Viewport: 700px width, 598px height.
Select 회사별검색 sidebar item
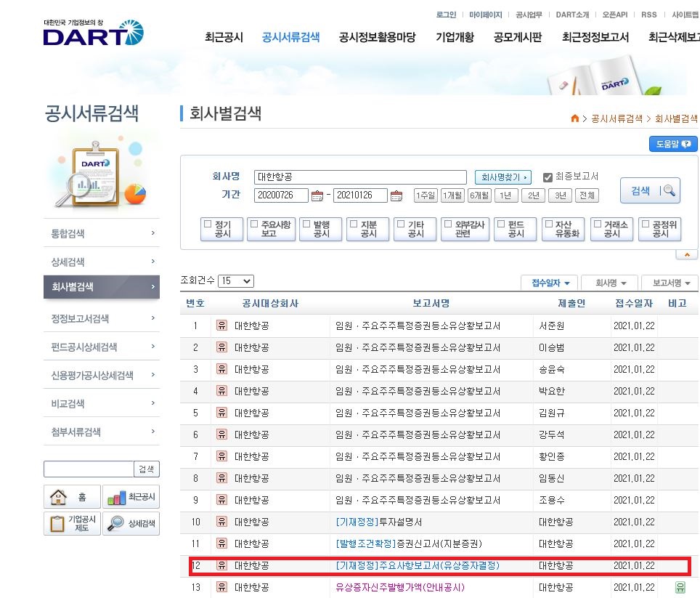(102, 287)
